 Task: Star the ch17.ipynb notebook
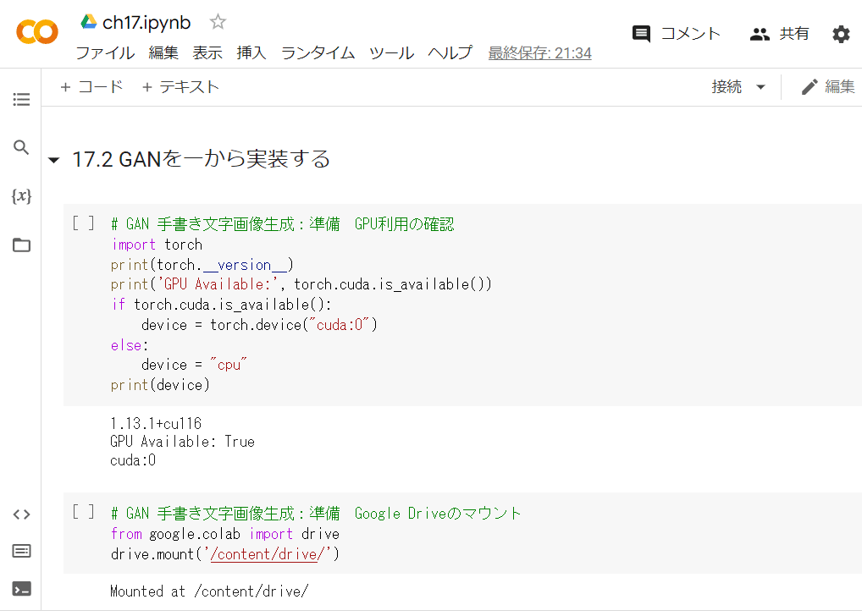[218, 22]
